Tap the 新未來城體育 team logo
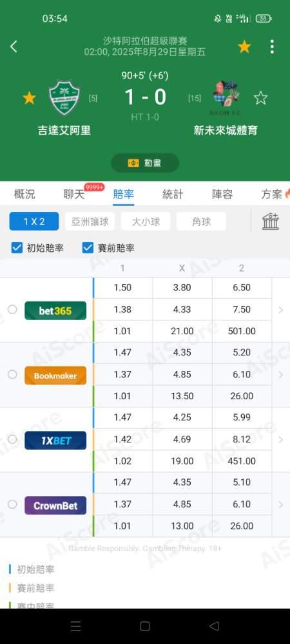290x644 pixels. (226, 98)
